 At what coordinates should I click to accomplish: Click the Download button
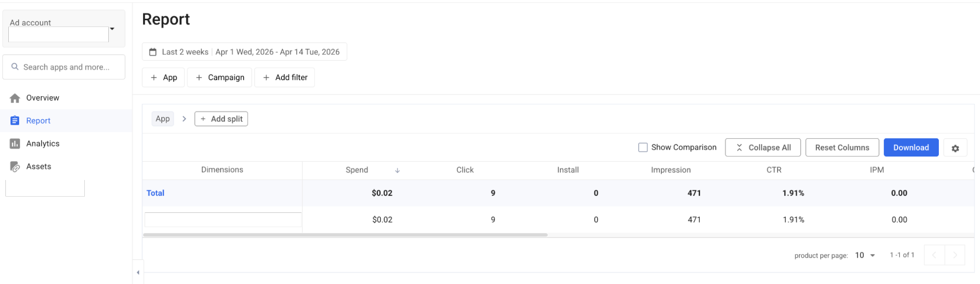tap(911, 148)
